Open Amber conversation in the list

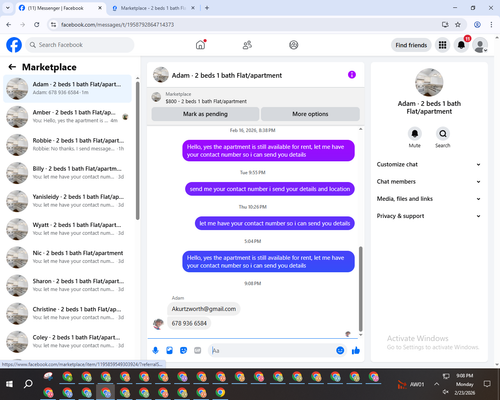coord(67,117)
